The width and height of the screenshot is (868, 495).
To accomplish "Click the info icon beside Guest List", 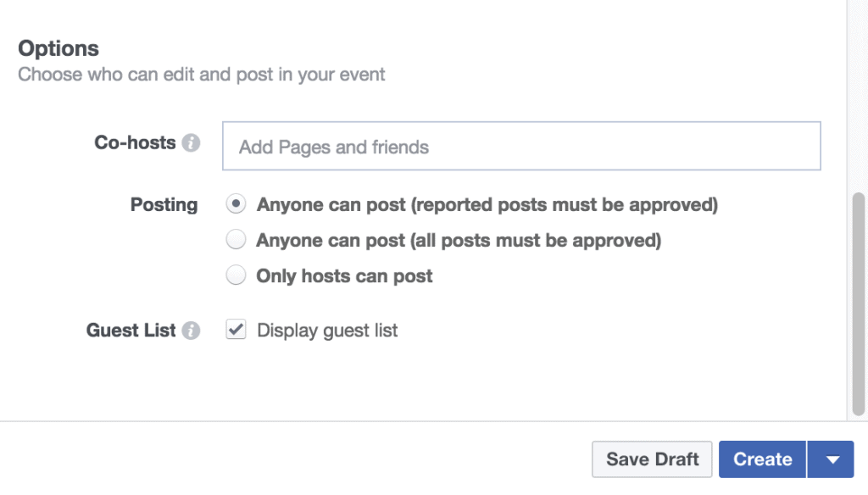I will point(191,331).
